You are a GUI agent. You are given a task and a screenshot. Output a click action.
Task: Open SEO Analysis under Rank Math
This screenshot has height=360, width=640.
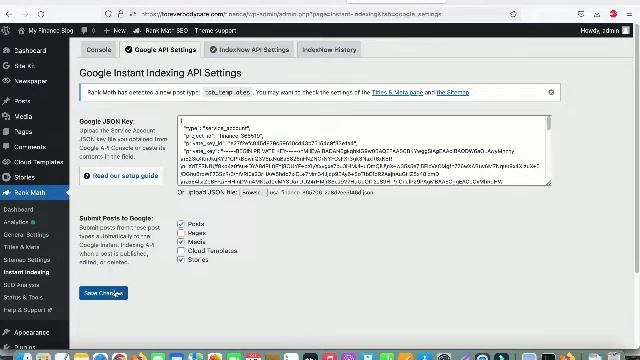22,285
